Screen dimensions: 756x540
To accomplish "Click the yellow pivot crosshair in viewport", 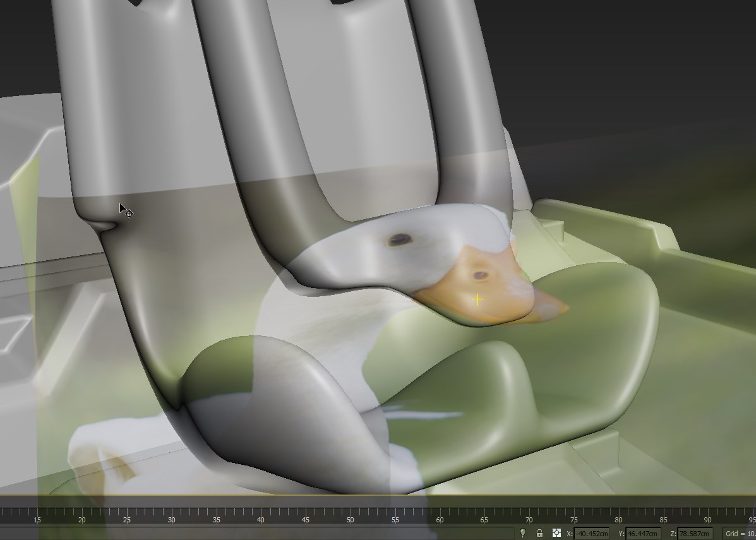I will pyautogui.click(x=477, y=300).
